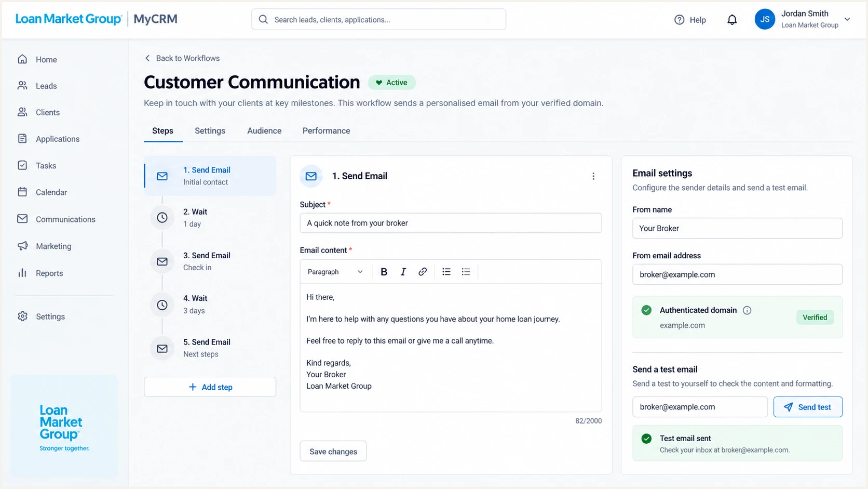
Task: Click the Loan Market Group logo
Action: [x=69, y=19]
